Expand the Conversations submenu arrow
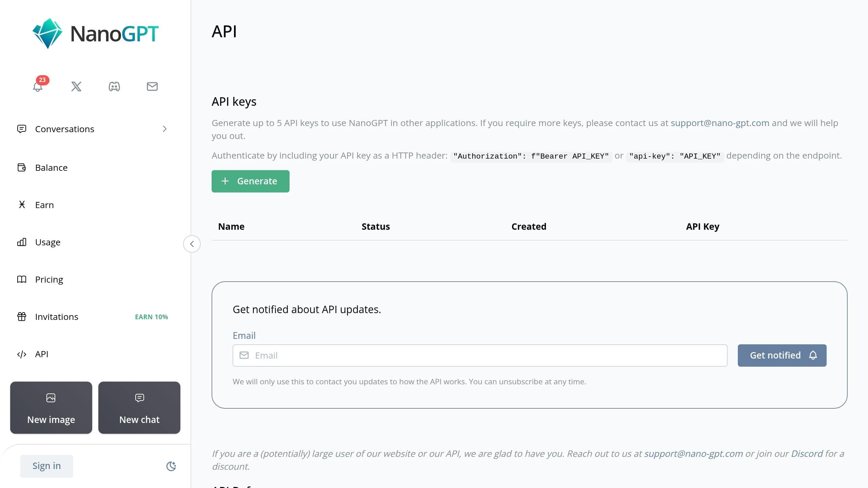The height and width of the screenshot is (488, 868). [x=165, y=129]
